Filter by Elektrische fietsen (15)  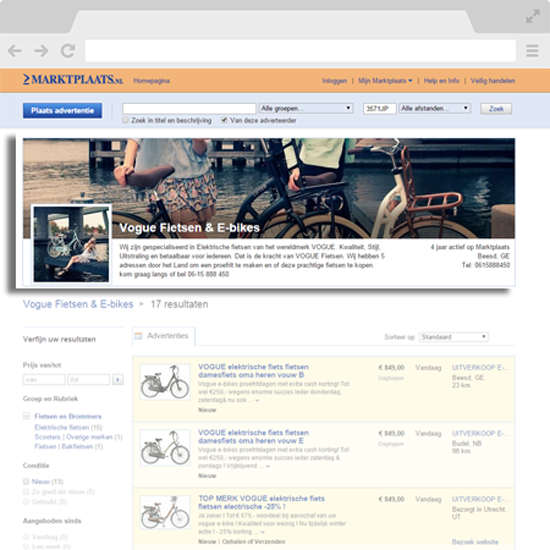(x=68, y=427)
